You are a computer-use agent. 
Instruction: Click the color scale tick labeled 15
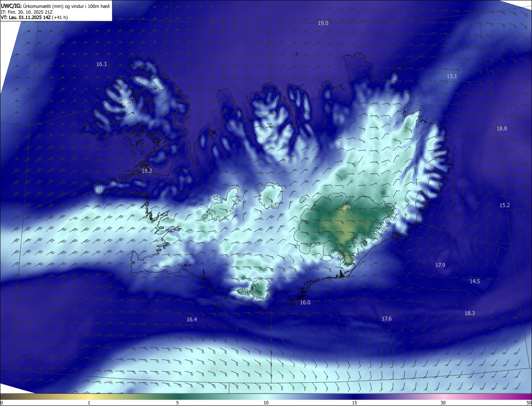(355, 403)
